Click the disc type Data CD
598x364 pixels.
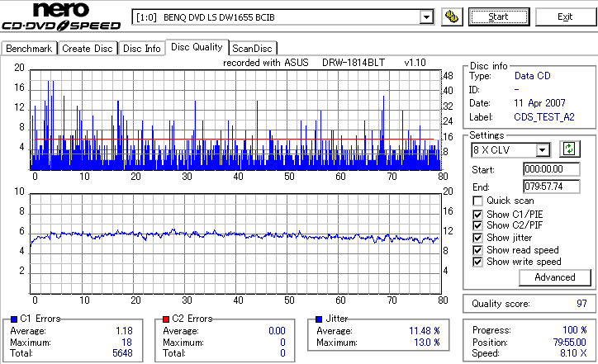click(533, 76)
